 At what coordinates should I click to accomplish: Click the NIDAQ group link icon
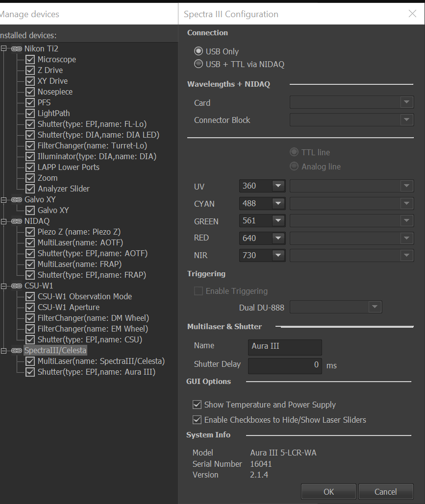(x=16, y=221)
